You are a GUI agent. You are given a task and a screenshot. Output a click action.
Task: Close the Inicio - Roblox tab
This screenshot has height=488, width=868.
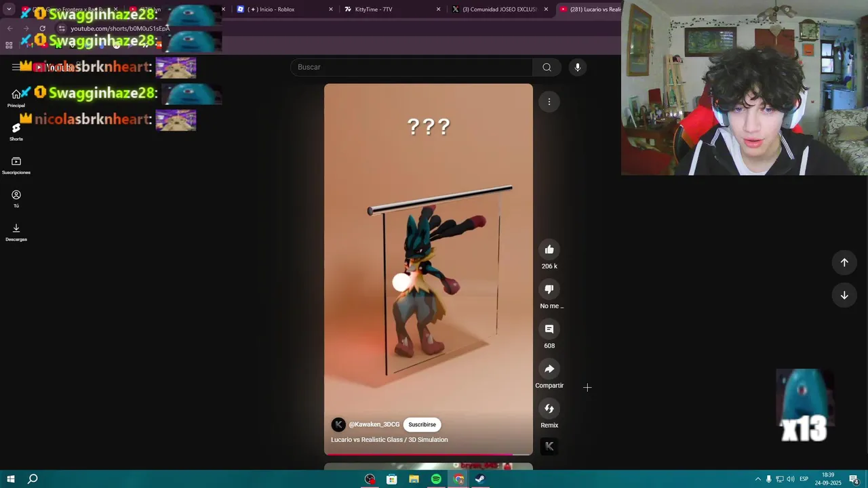pyautogui.click(x=331, y=9)
